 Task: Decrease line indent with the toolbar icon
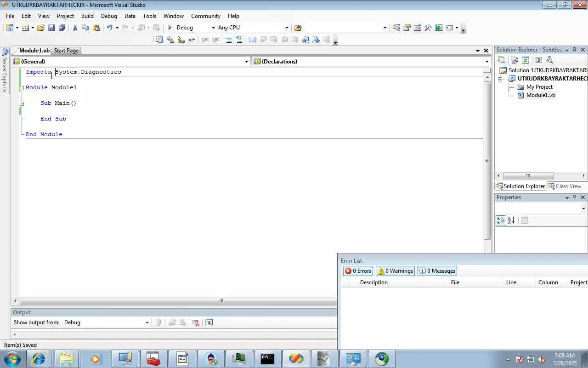point(205,40)
